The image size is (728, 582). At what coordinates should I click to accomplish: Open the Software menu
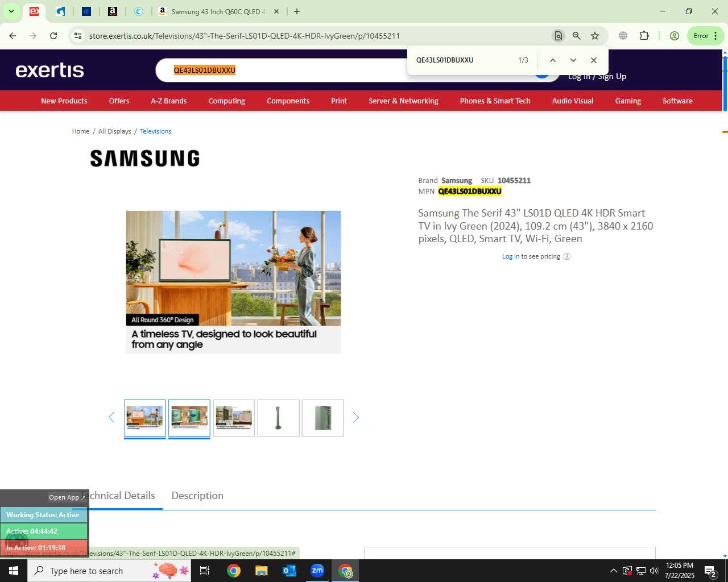point(677,101)
